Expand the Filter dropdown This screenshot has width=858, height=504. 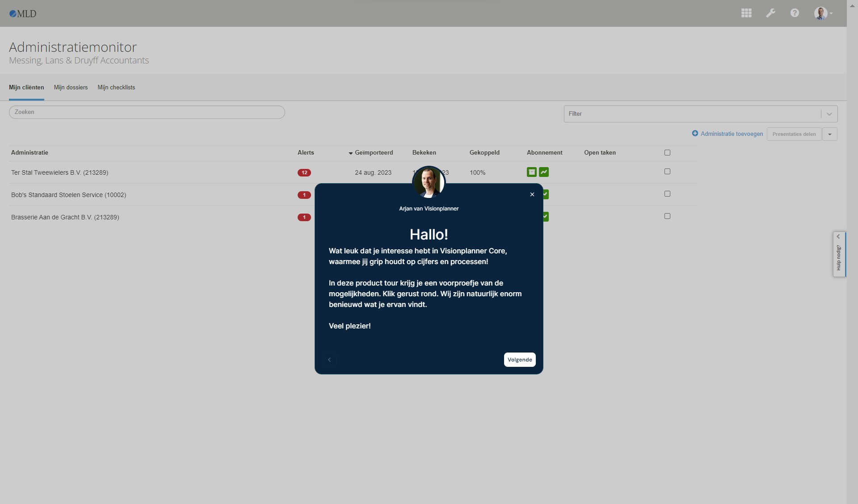click(x=829, y=114)
